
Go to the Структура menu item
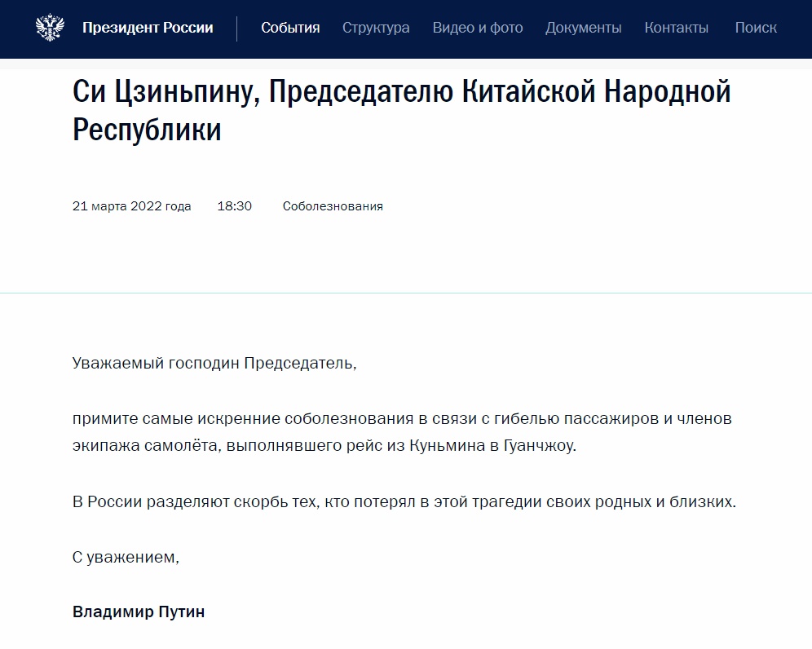(376, 29)
